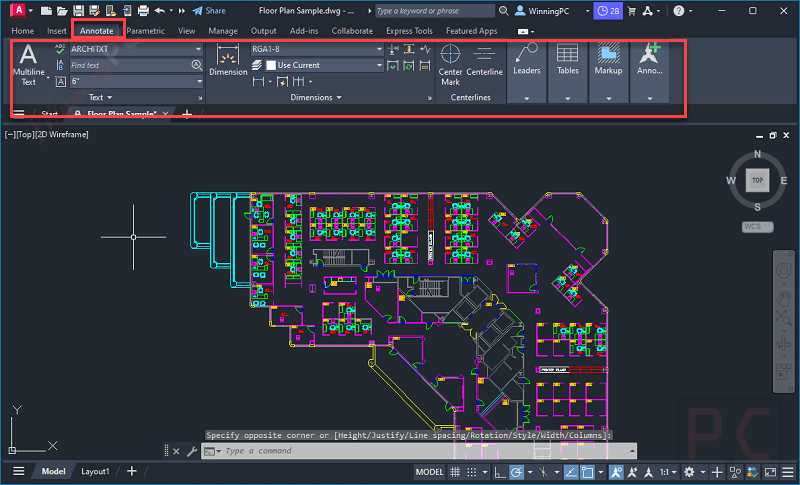The width and height of the screenshot is (800, 485).
Task: Open the Use Current layer dropdown
Action: coord(379,65)
